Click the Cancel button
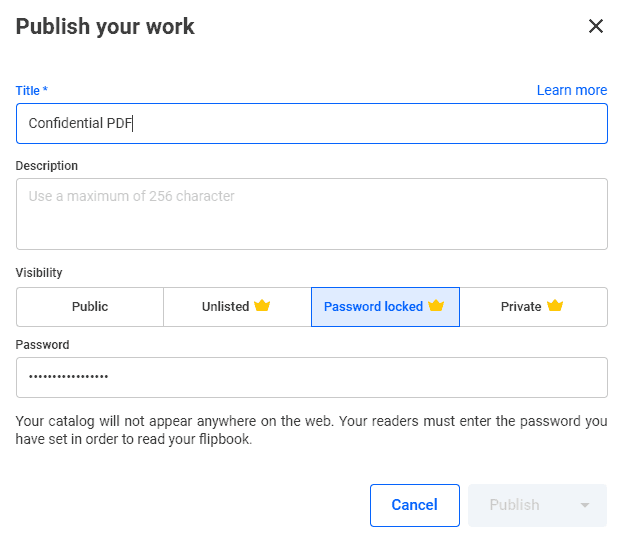 (x=415, y=505)
